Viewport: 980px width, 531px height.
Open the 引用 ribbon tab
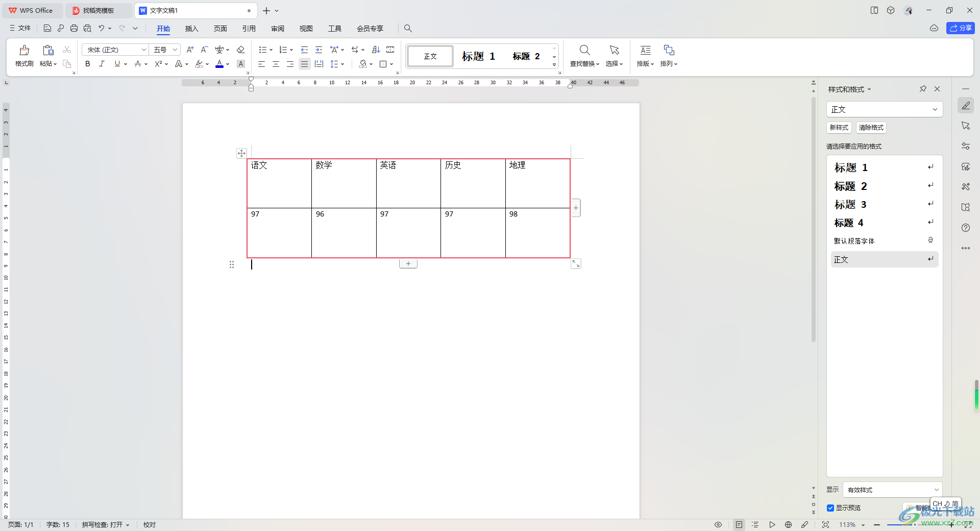[249, 28]
